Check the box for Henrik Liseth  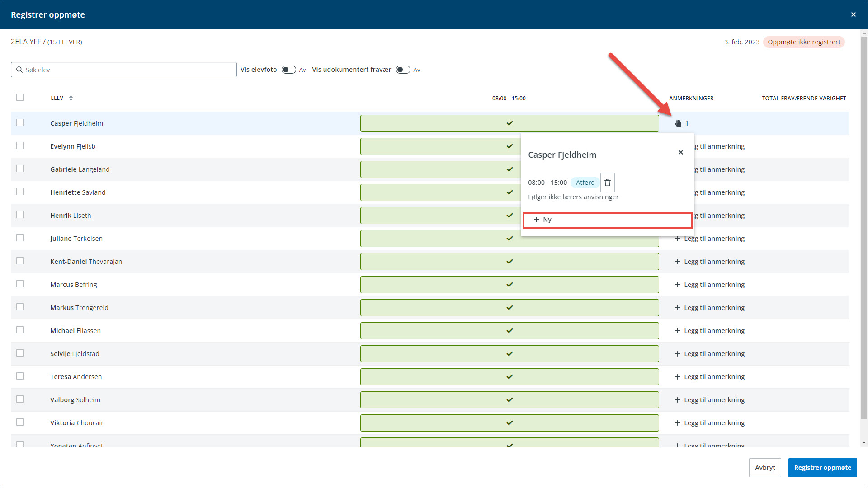pyautogui.click(x=20, y=215)
